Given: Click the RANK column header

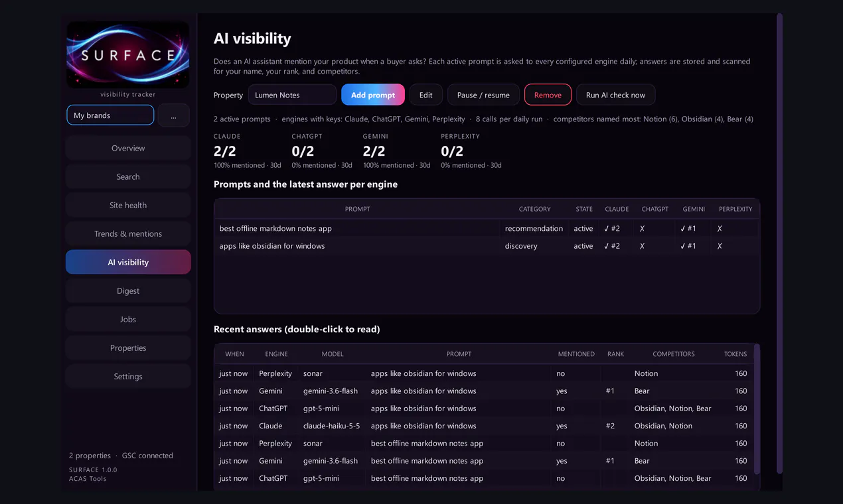Looking at the screenshot, I should [615, 354].
